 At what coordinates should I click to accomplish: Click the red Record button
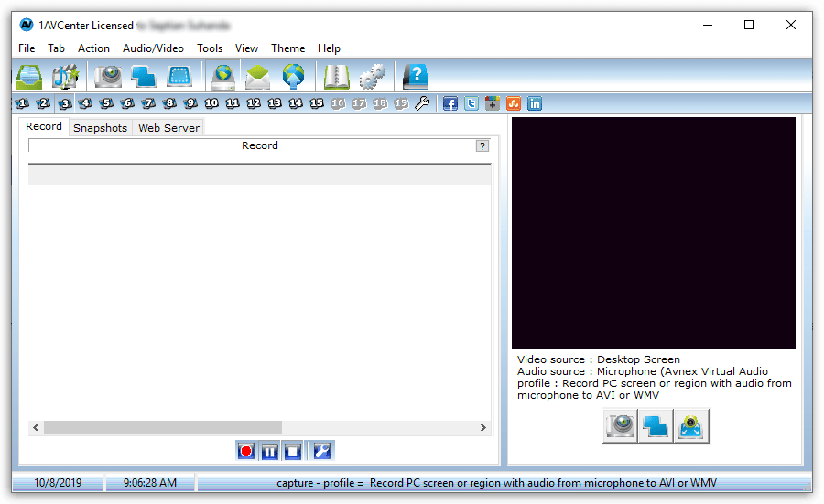(245, 450)
